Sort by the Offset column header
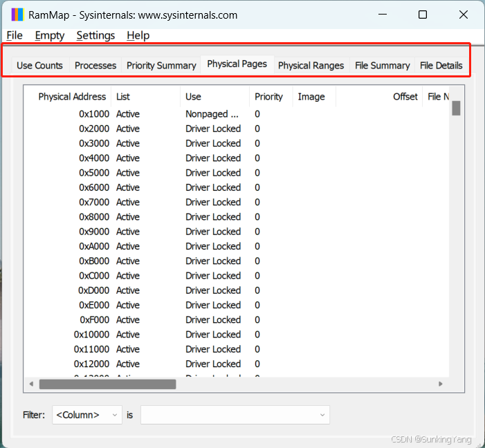485x448 pixels. 379,97
